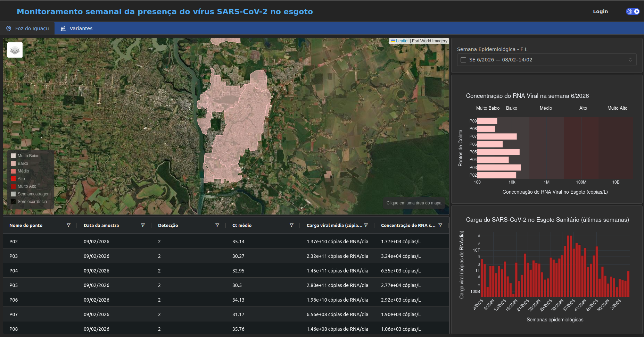Click the Muito Alto legend color swatch
Screen dimensions: 644x337
[x=13, y=186]
